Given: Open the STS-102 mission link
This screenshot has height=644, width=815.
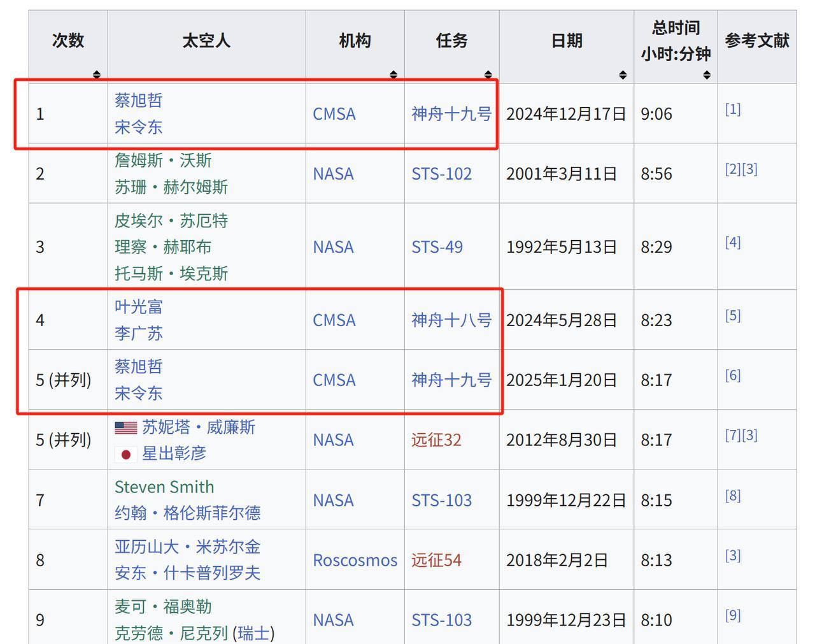Looking at the screenshot, I should (x=441, y=174).
